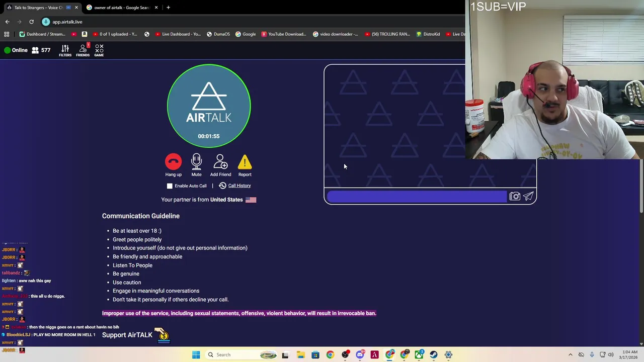
Task: Open the Windows Start menu
Action: 196,355
